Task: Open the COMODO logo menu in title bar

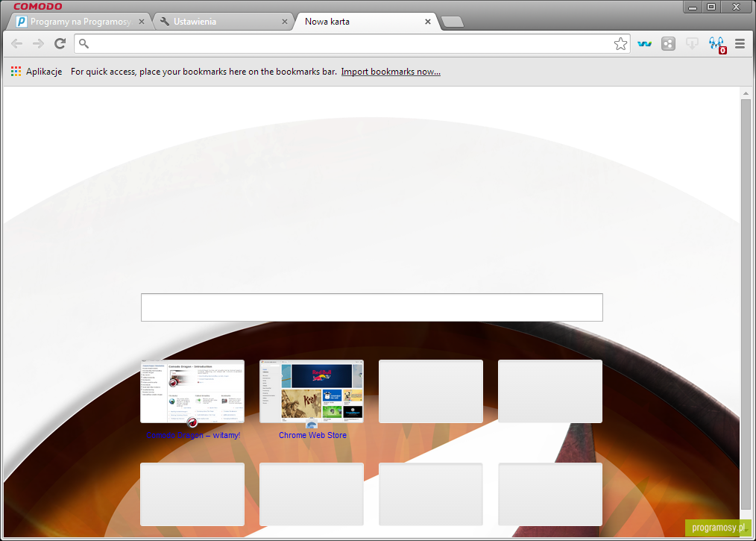Action: [37, 6]
